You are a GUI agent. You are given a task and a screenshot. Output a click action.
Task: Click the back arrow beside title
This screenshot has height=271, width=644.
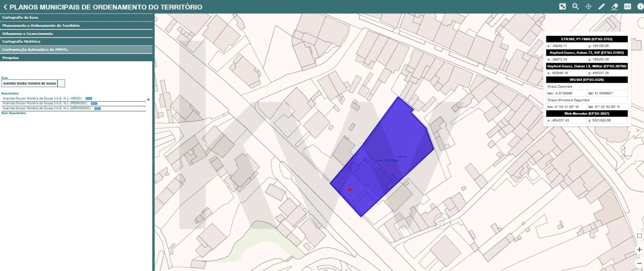tap(5, 7)
